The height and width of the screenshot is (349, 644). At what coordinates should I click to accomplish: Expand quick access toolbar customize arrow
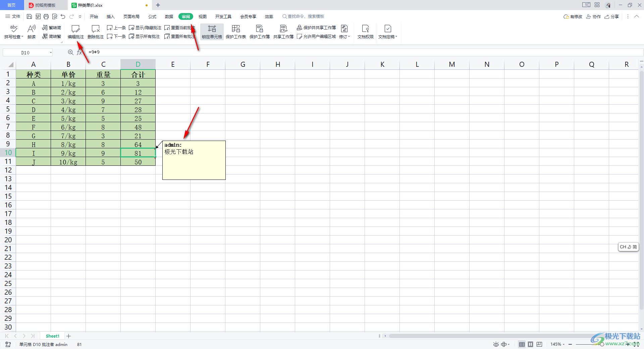(x=80, y=16)
